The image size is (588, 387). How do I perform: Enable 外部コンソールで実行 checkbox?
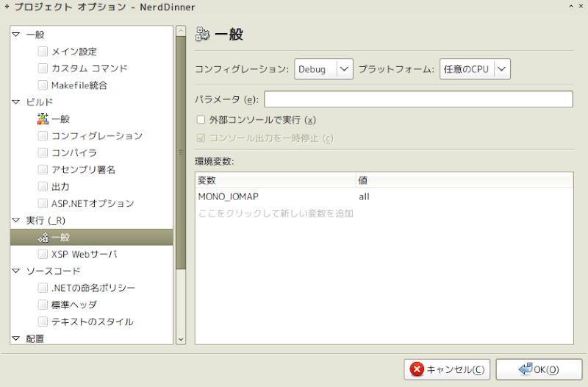coord(201,120)
